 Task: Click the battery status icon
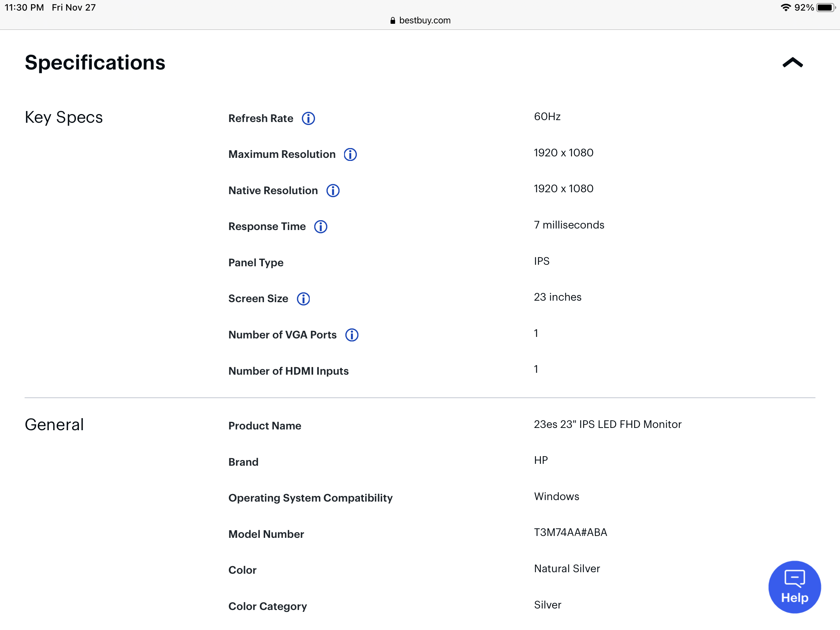click(x=826, y=8)
